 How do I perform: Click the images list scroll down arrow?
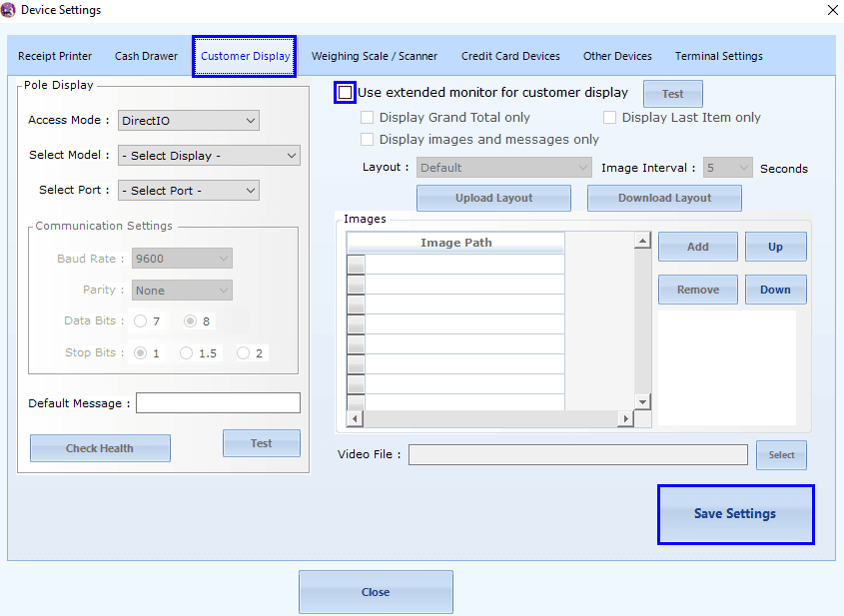click(x=642, y=402)
